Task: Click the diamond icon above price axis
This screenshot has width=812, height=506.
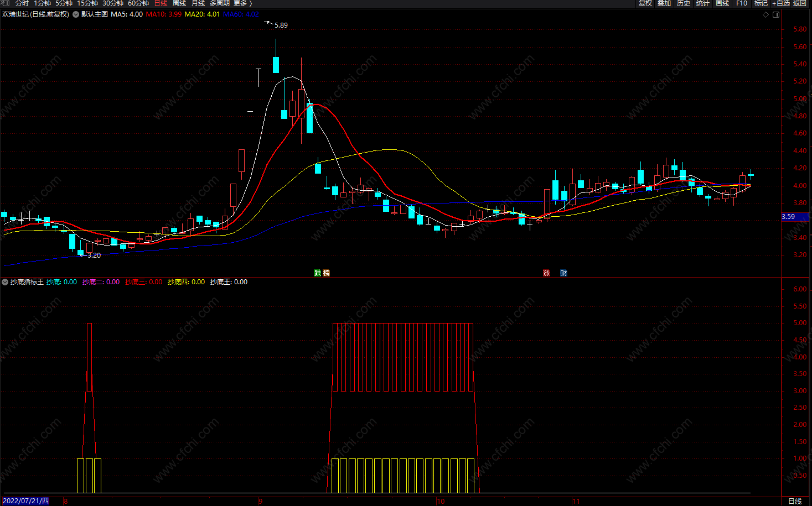Action: point(766,14)
